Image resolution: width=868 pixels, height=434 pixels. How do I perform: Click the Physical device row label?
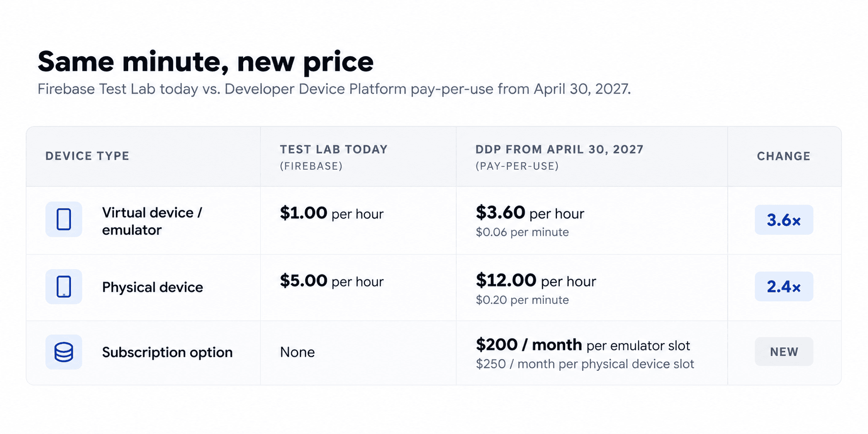(x=152, y=287)
